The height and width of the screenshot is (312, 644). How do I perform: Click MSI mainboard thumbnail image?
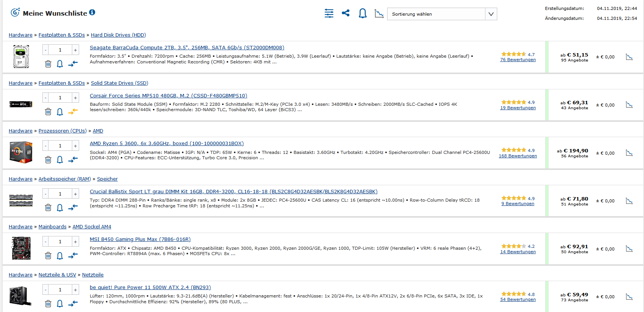click(x=21, y=248)
